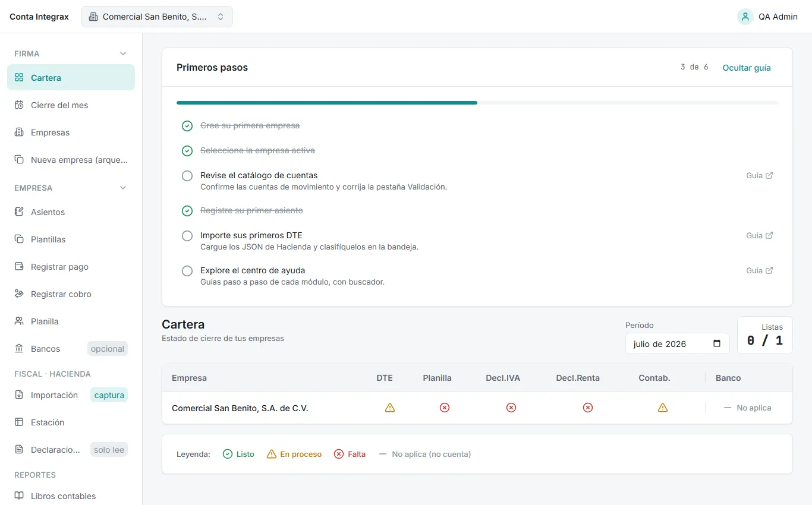Click the Banco 'No aplica' cell
812x505 pixels.
(x=748, y=408)
